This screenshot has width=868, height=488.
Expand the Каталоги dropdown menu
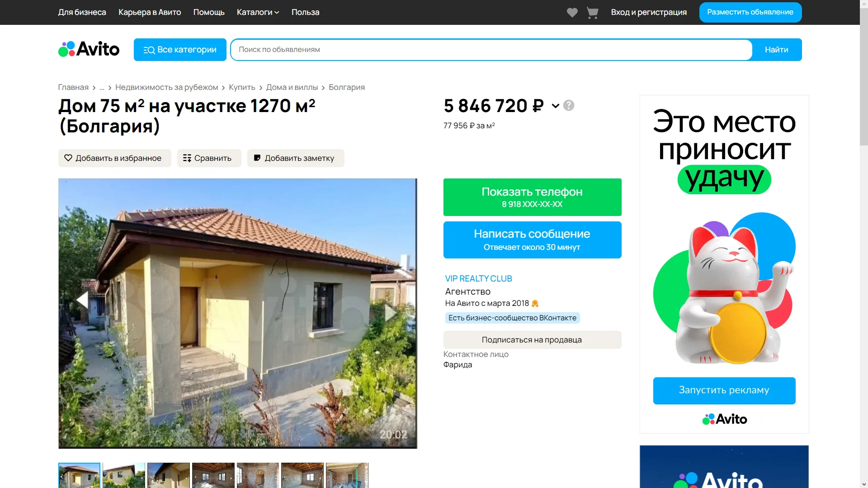pyautogui.click(x=258, y=12)
